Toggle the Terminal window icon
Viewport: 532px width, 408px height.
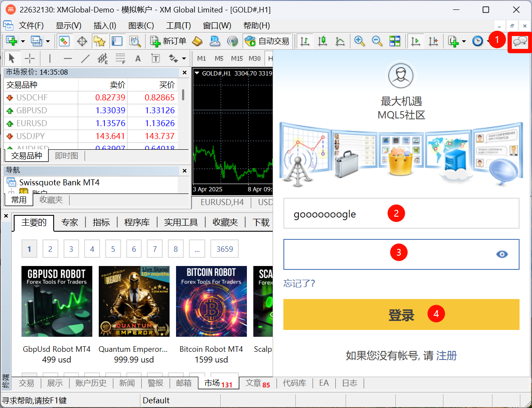117,41
